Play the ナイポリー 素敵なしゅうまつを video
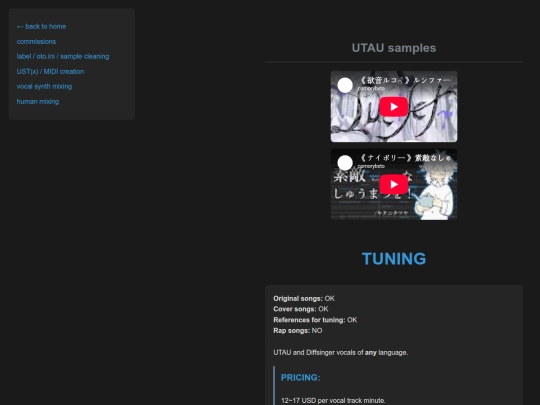Image resolution: width=540 pixels, height=405 pixels. tap(394, 184)
